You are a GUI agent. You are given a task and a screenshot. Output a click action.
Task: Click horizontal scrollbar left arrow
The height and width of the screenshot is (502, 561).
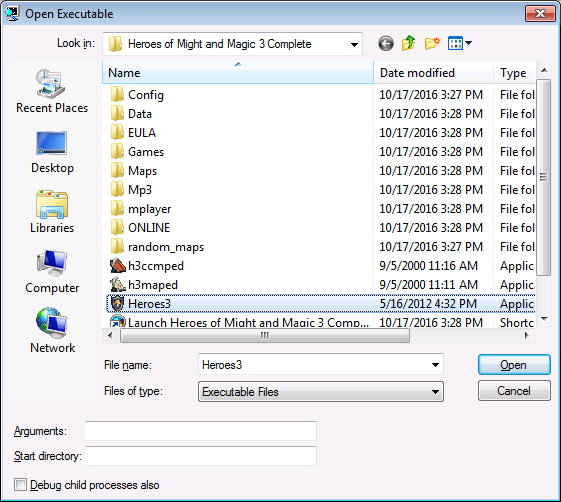pyautogui.click(x=110, y=336)
